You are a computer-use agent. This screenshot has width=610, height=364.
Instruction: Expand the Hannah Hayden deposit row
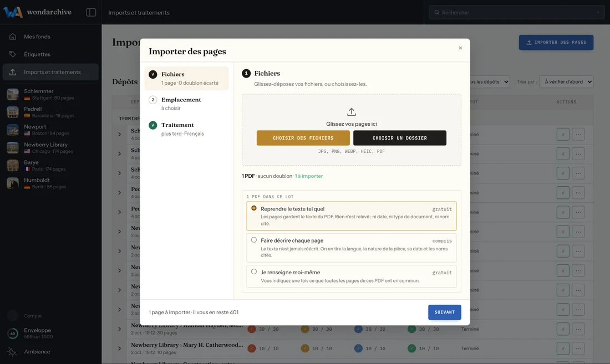pos(119,329)
